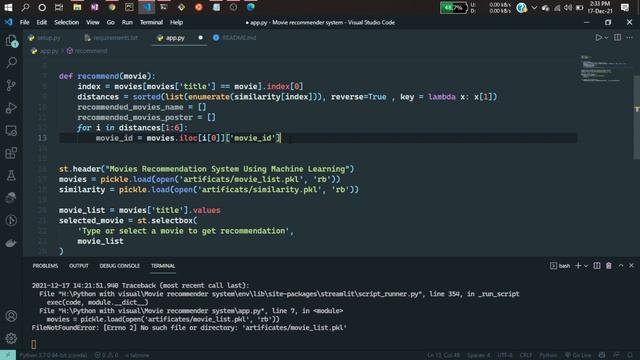This screenshot has height=360, width=640.
Task: Open the Extensions view
Action: click(x=11, y=153)
